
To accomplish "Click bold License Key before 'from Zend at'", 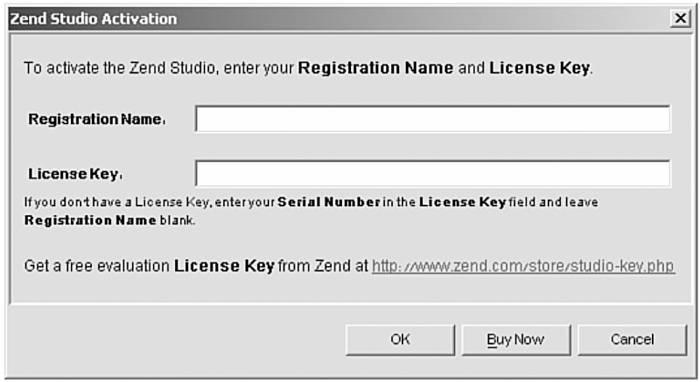I will tap(224, 266).
